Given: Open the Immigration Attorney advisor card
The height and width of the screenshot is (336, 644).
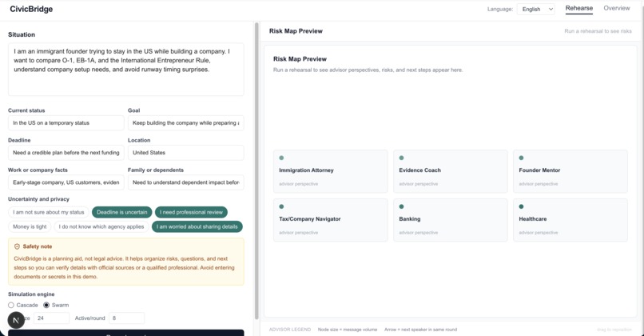Looking at the screenshot, I should pyautogui.click(x=331, y=171).
